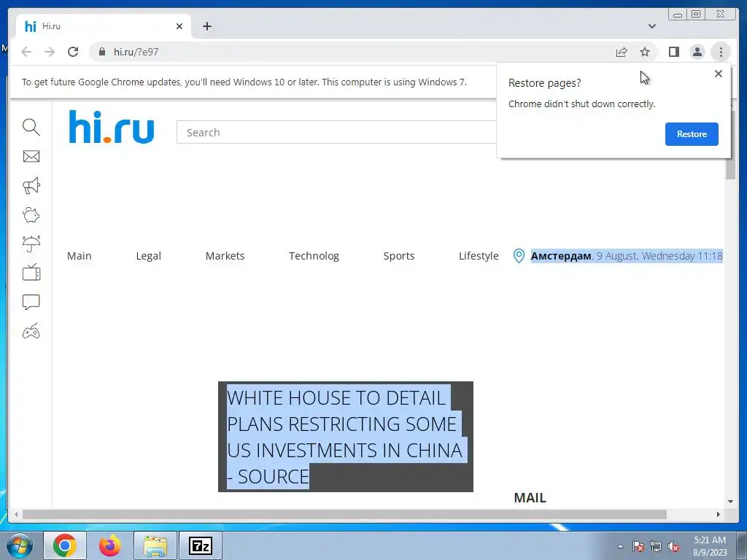The image size is (747, 560).
Task: Open File Explorer from the taskbar
Action: (155, 545)
